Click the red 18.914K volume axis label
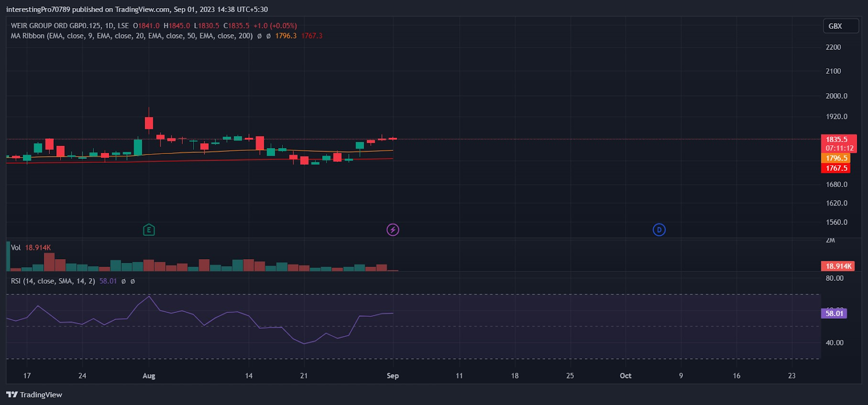Image resolution: width=868 pixels, height=405 pixels. coord(838,266)
